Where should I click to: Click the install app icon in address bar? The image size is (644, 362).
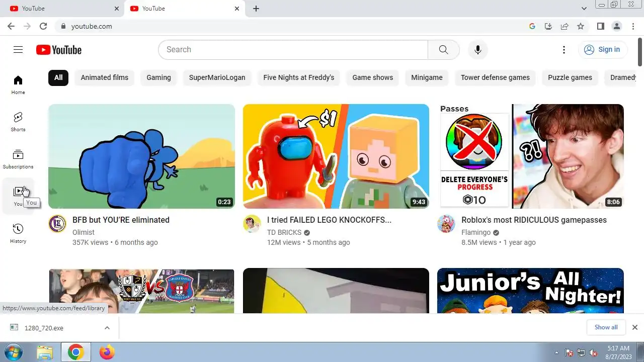pyautogui.click(x=548, y=26)
